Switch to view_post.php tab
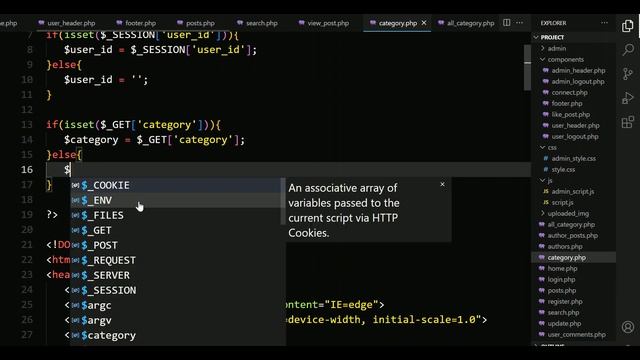This screenshot has height=360, width=640. pos(324,23)
